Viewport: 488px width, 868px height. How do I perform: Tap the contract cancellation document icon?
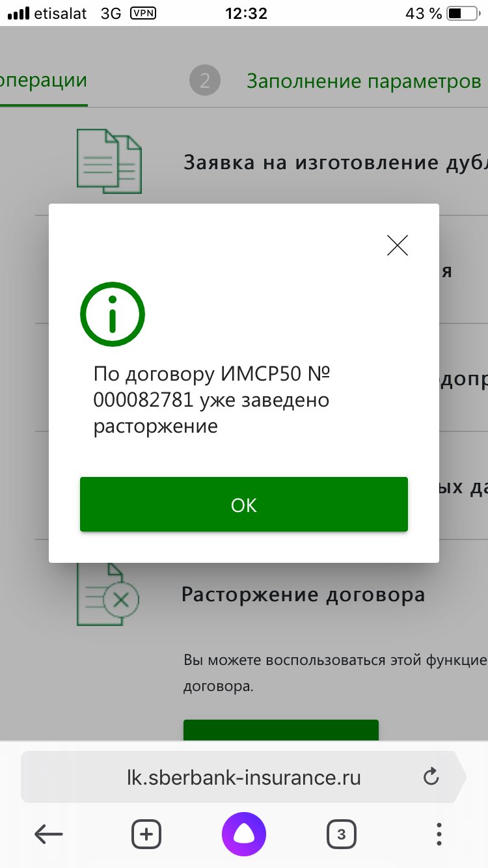[x=108, y=593]
